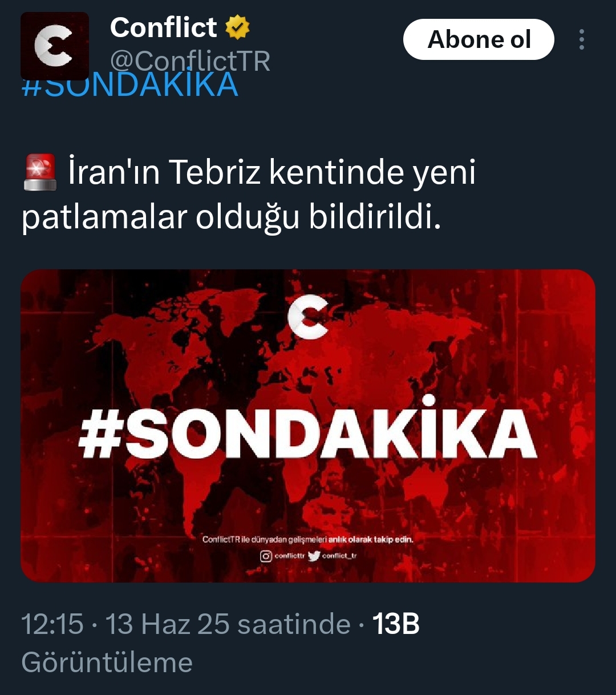Open the blue #SONDAKİKA hashtag in tweet
The image size is (616, 695).
point(129,86)
